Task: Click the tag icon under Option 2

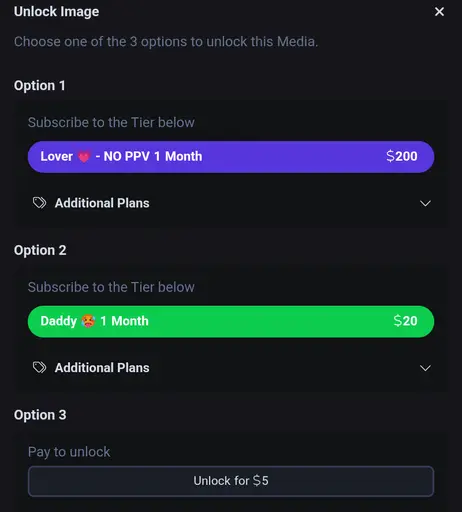Action: 39,367
